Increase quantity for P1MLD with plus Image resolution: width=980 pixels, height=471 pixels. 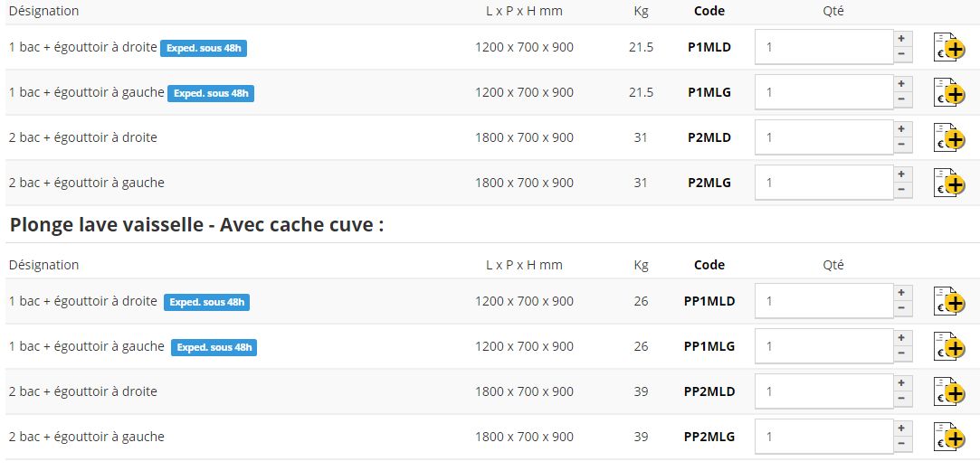[x=901, y=39]
